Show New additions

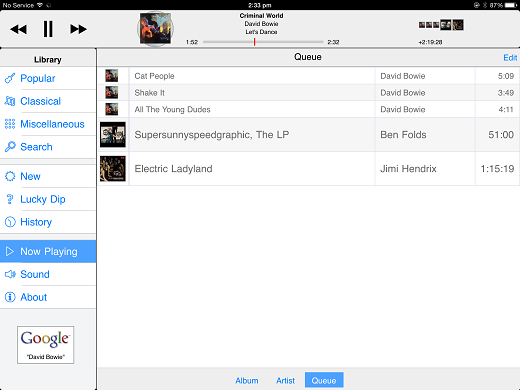point(48,176)
